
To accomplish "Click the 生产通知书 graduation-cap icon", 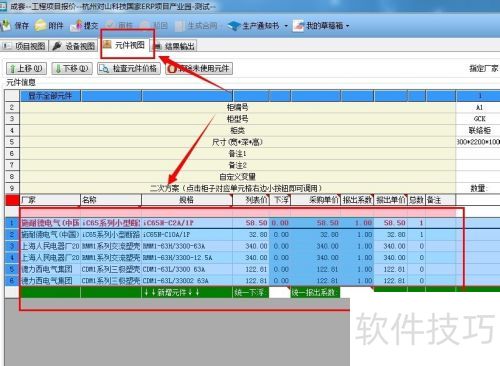I will [x=234, y=26].
